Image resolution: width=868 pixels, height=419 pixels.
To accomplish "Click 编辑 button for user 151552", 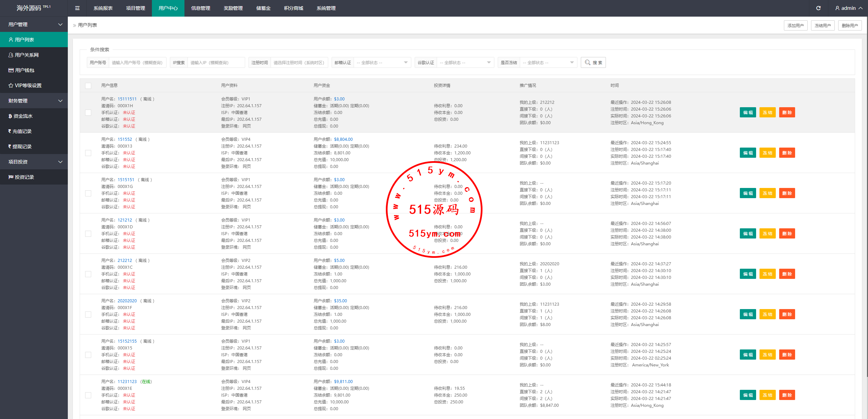I will [x=748, y=153].
